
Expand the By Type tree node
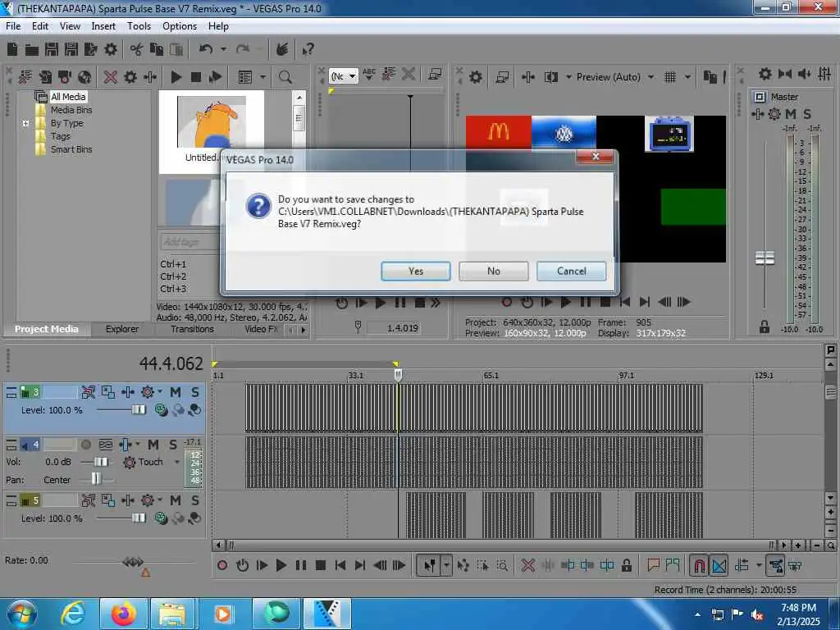point(25,123)
